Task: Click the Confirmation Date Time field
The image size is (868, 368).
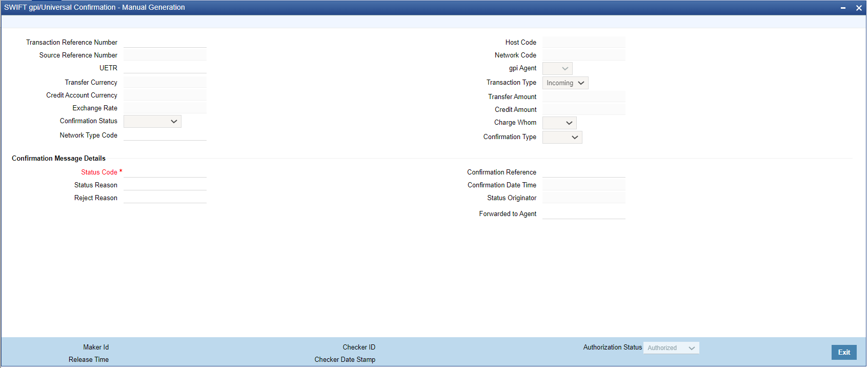Action: coord(584,185)
